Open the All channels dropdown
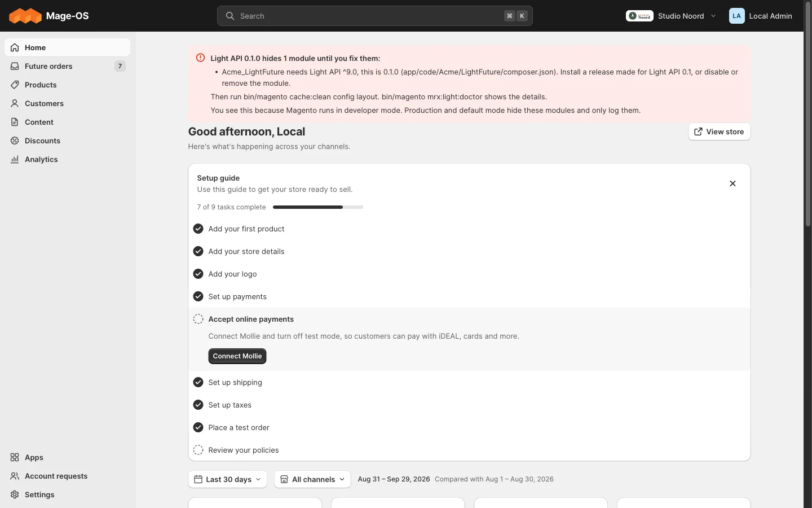This screenshot has width=812, height=508. [x=312, y=479]
